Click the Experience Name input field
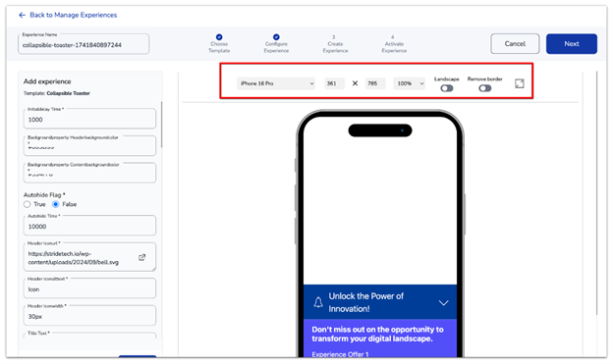Image resolution: width=613 pixels, height=364 pixels. coord(84,44)
